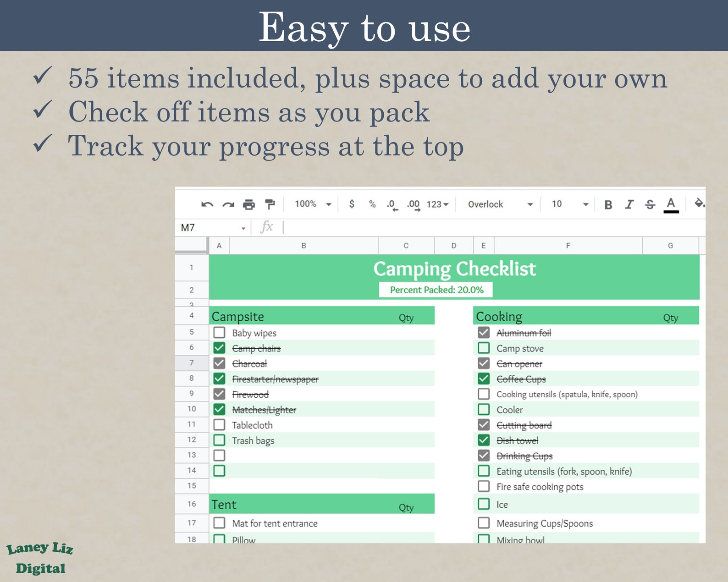This screenshot has width=728, height=582.
Task: Uncheck the Camp chairs checkbox
Action: pos(219,348)
